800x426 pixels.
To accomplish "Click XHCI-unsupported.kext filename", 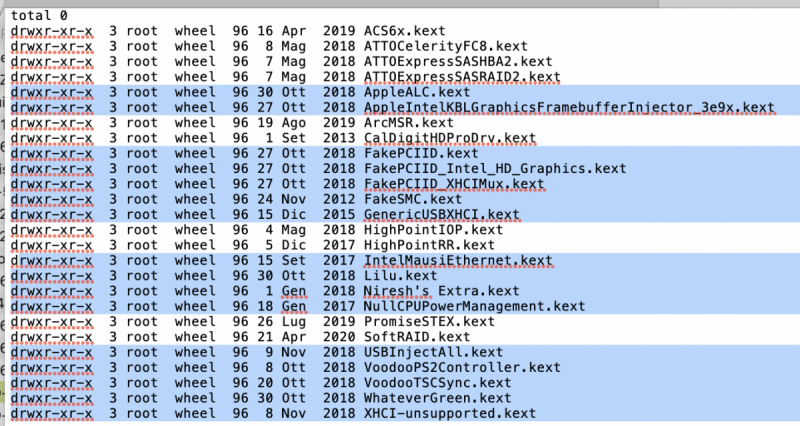I will [449, 414].
